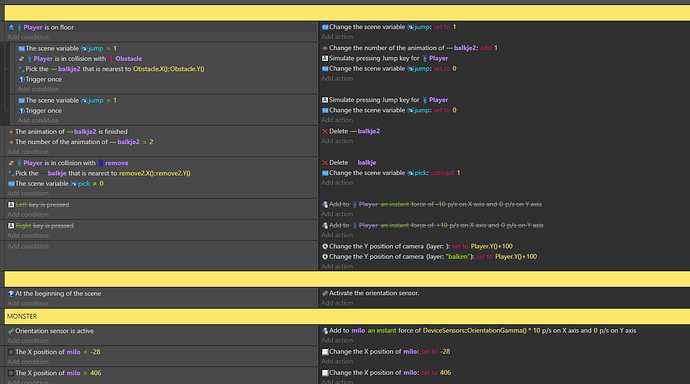Click the "Obstacle.X();Obstacle.Y()" expression
Image resolution: width=690 pixels, height=384 pixels.
pyautogui.click(x=169, y=69)
